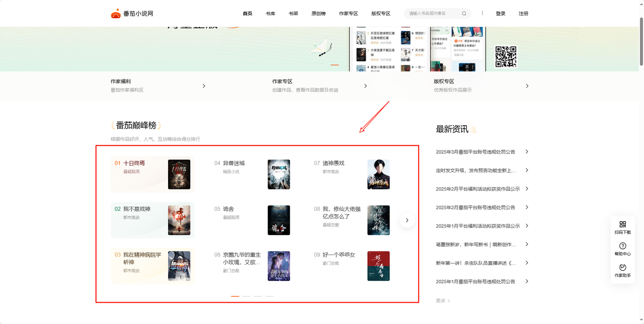Focus the 请输入书名或作者名 search box
The image size is (644, 324).
point(437,14)
